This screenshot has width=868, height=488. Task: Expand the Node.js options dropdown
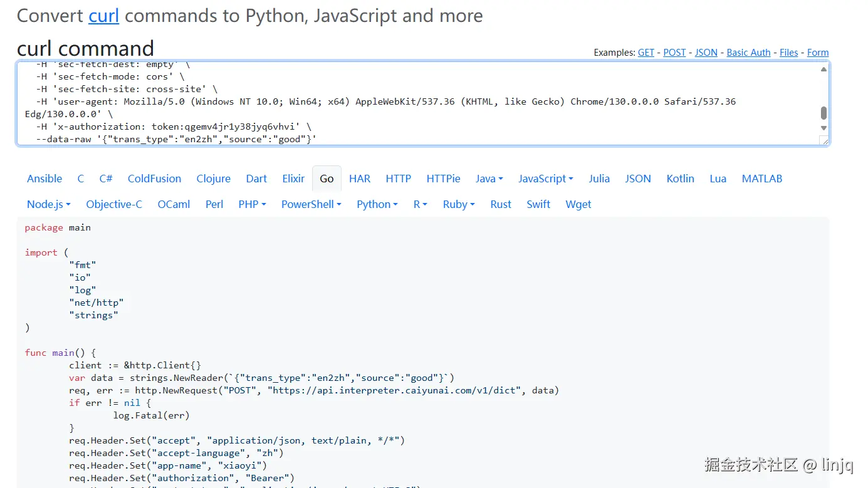pos(48,204)
